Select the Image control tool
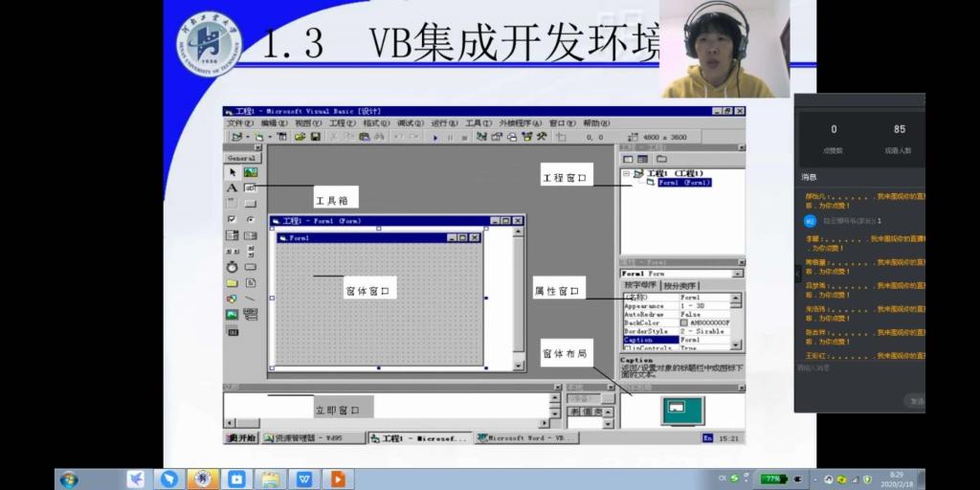 tap(232, 314)
